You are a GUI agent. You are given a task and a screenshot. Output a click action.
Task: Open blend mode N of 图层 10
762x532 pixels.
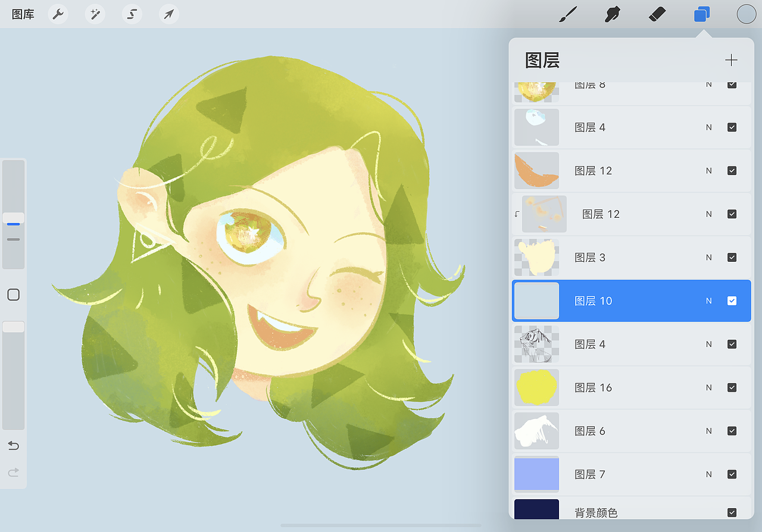(708, 301)
